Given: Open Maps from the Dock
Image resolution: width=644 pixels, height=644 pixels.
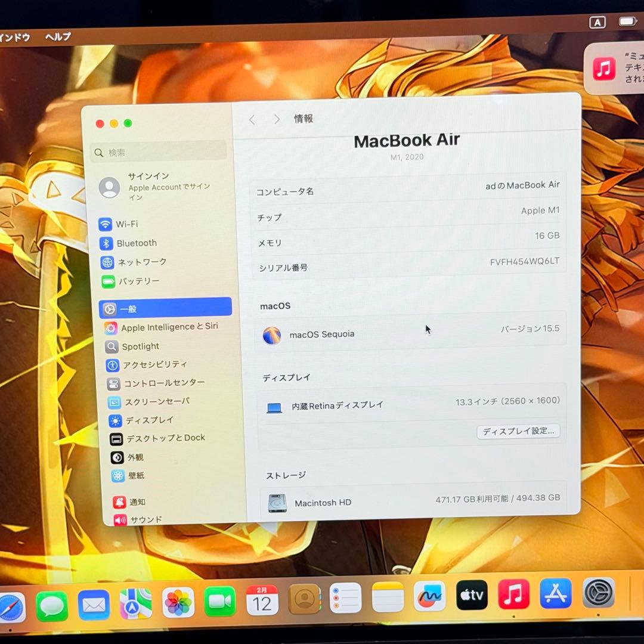Looking at the screenshot, I should (x=135, y=603).
